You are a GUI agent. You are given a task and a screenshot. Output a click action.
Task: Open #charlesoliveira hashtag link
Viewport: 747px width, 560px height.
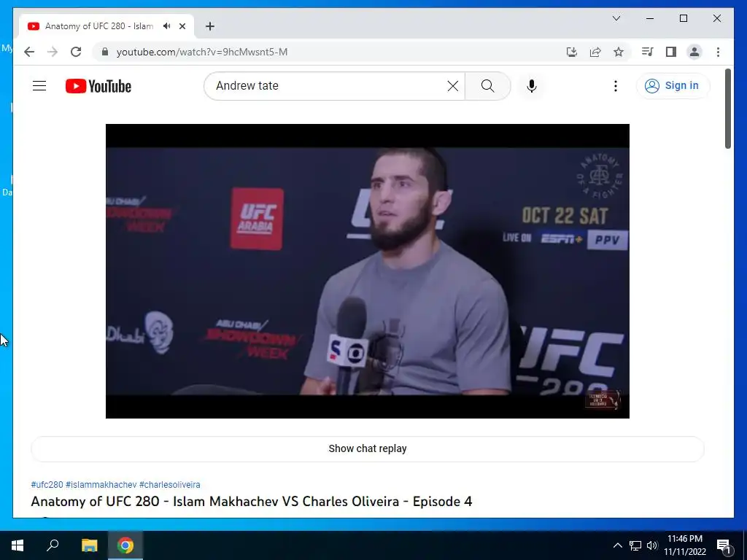[x=169, y=485]
